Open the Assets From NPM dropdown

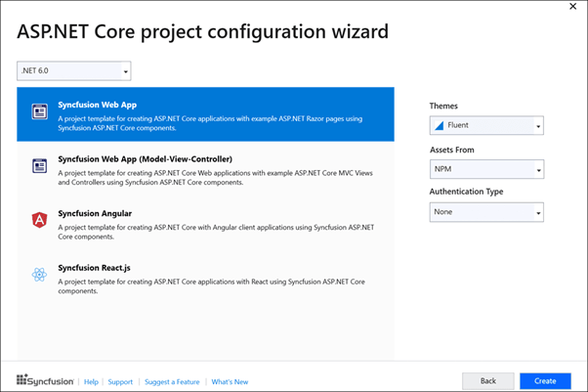(x=486, y=169)
